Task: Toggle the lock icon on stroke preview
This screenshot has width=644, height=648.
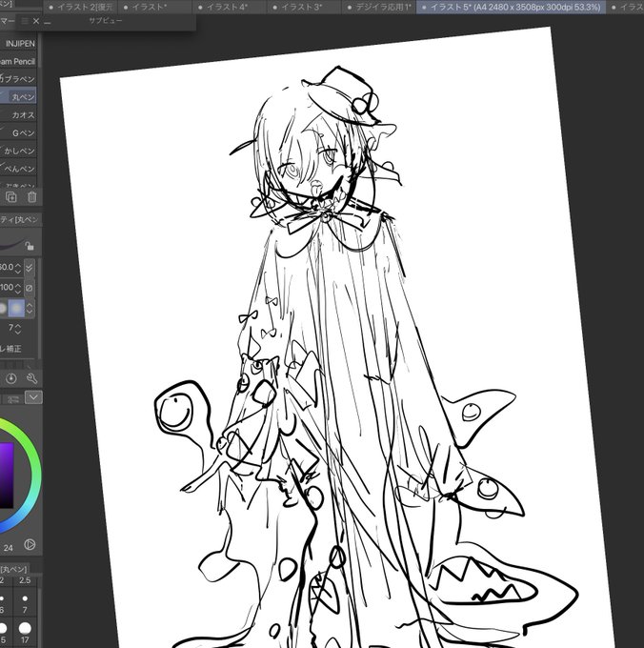Action: pyautogui.click(x=29, y=246)
